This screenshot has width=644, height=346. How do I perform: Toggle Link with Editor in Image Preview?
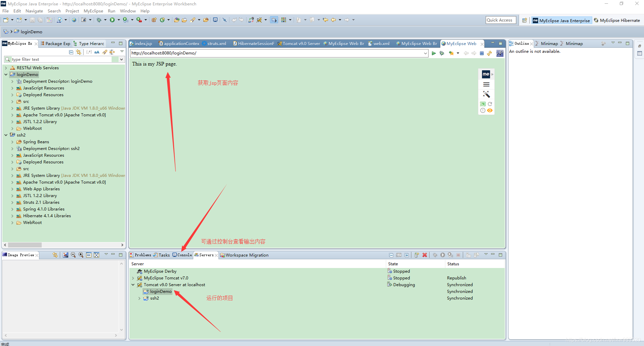click(55, 255)
